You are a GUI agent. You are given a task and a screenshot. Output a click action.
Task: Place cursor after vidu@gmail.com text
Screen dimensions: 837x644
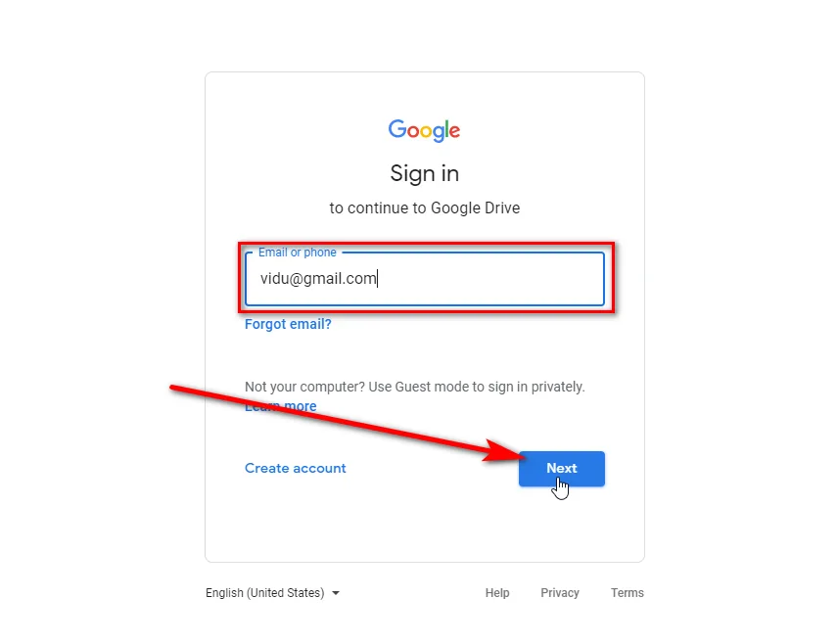(378, 279)
